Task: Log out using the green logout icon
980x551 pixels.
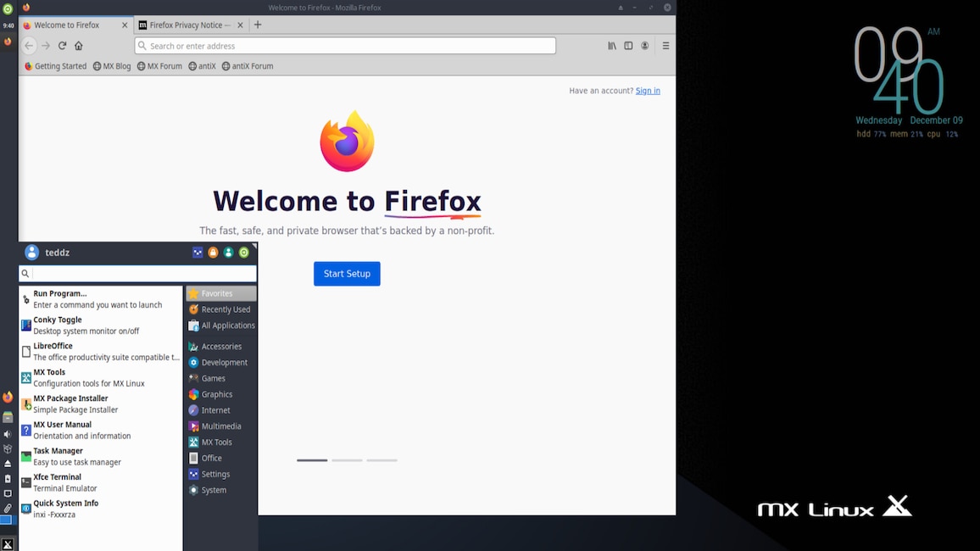Action: click(243, 253)
